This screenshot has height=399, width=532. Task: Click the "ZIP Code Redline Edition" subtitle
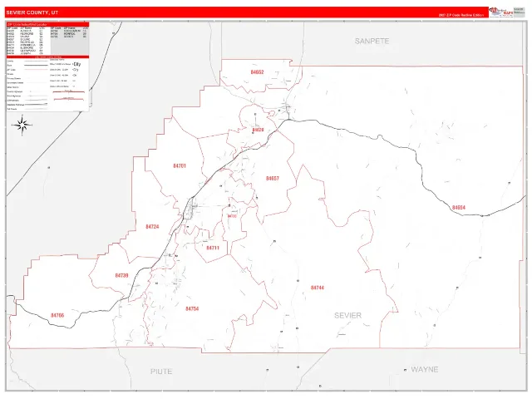click(x=461, y=15)
